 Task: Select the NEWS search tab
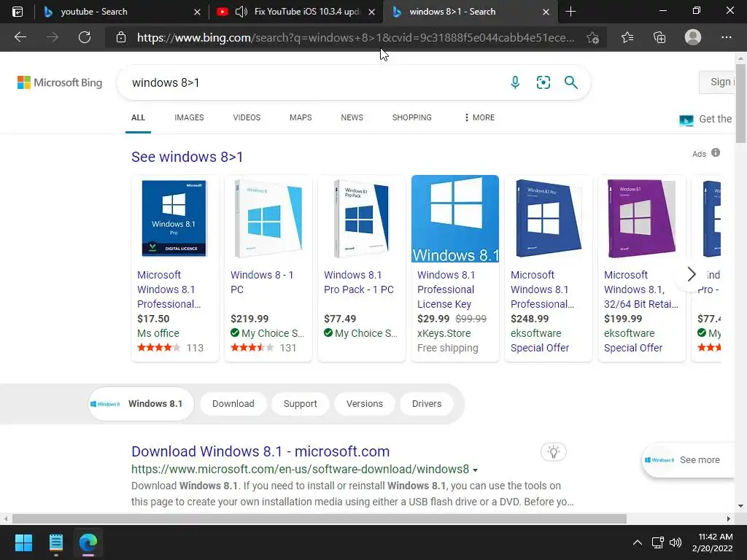tap(352, 117)
